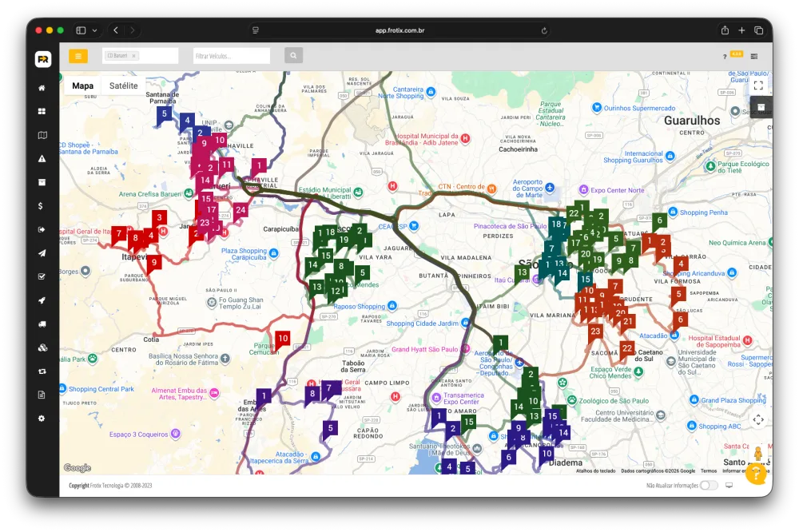Image resolution: width=799 pixels, height=532 pixels.
Task: Open the checked-box tasks icon in sidebar
Action: click(x=42, y=276)
